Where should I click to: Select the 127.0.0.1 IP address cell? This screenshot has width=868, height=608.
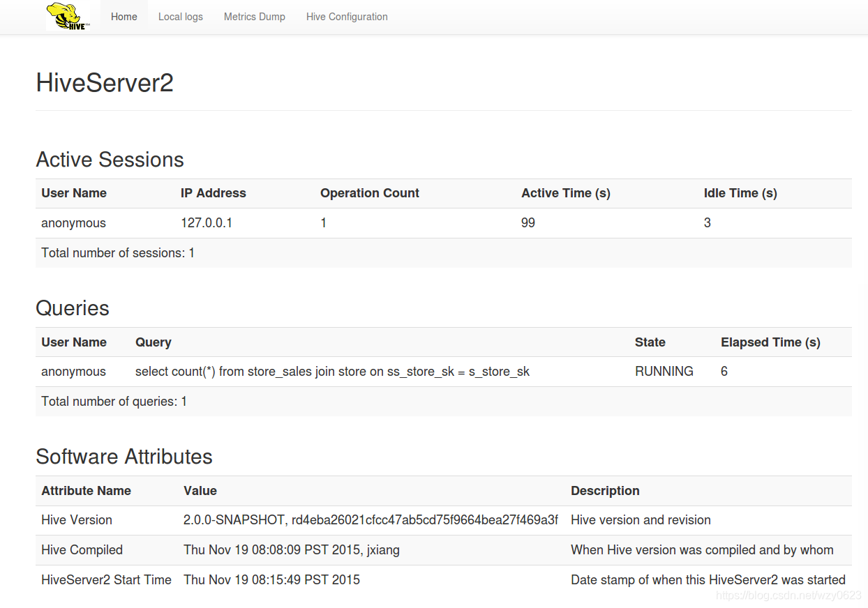click(207, 223)
